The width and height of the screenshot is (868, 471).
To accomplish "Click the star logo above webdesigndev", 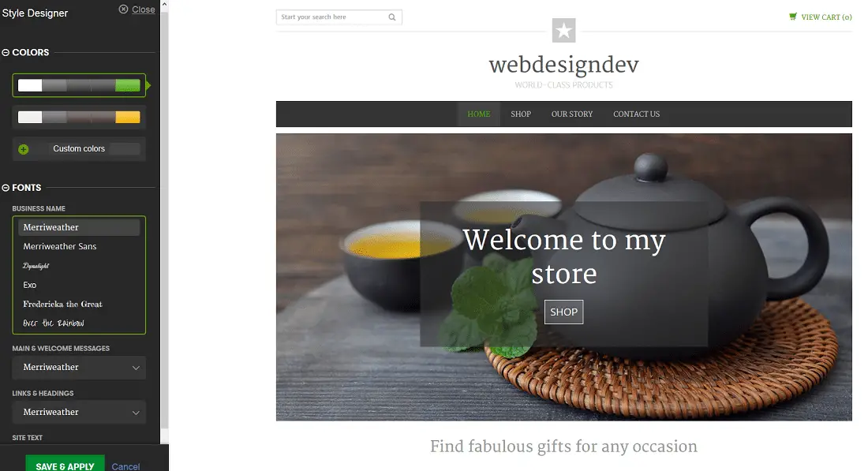I will point(563,30).
